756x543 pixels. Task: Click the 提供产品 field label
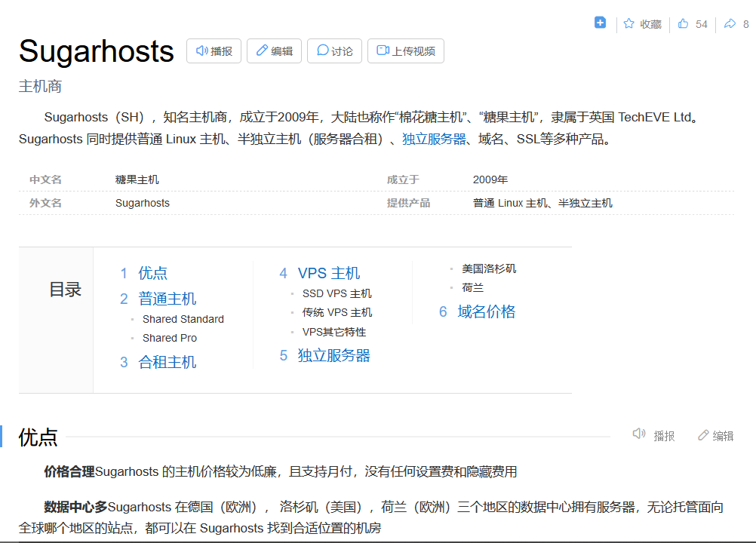408,203
